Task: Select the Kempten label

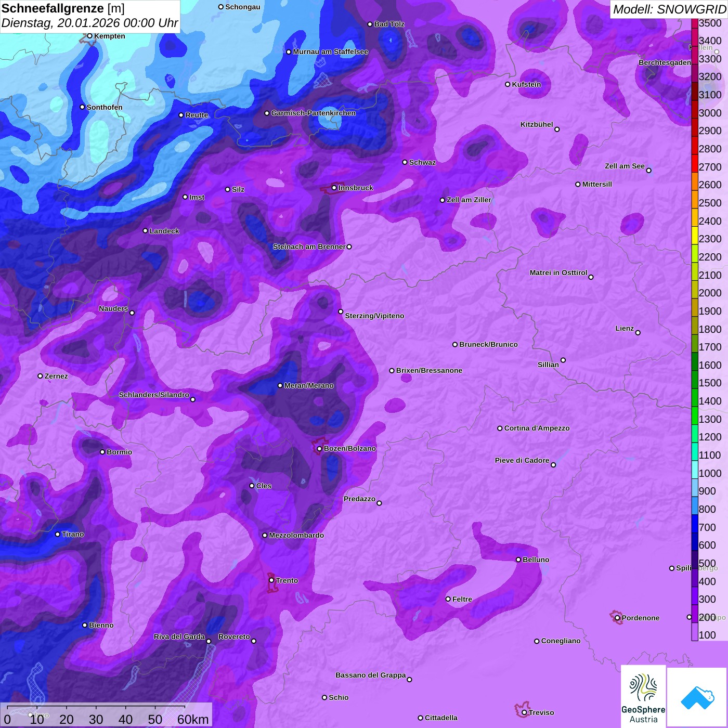Action: pos(110,36)
